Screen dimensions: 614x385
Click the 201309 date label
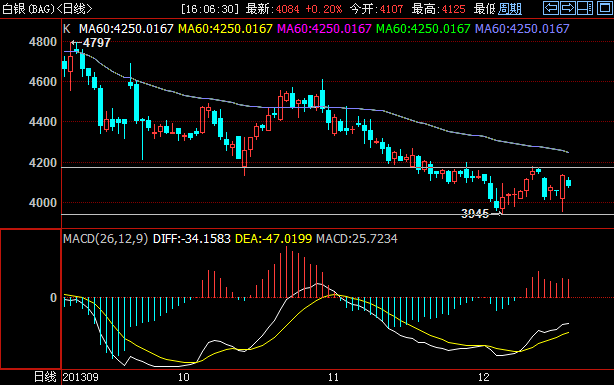click(x=81, y=377)
